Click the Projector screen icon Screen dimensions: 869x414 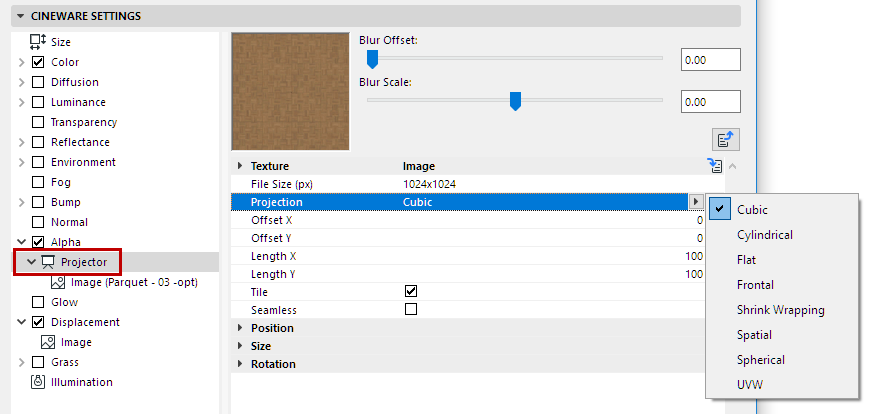click(49, 262)
